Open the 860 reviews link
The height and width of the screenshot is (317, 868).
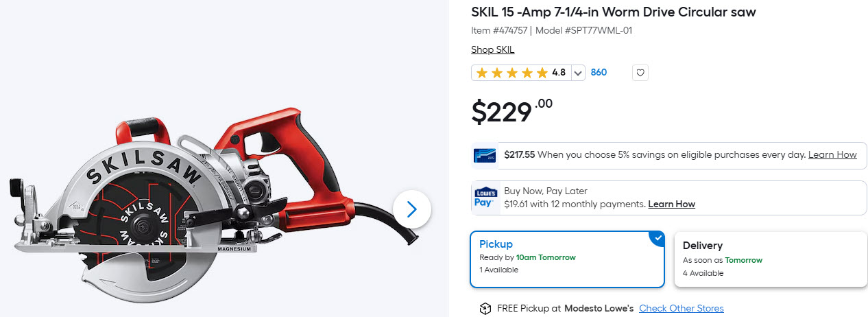599,72
